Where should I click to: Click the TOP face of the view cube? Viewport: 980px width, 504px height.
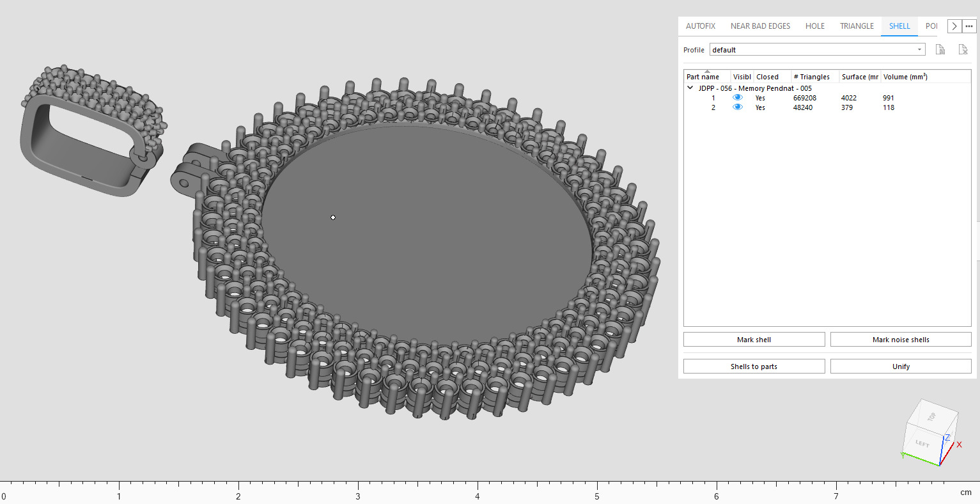(931, 416)
